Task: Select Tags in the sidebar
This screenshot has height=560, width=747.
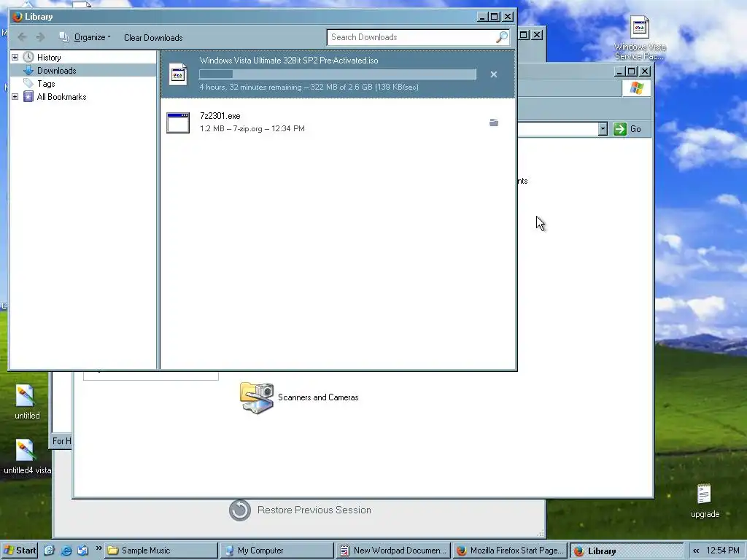Action: point(46,84)
